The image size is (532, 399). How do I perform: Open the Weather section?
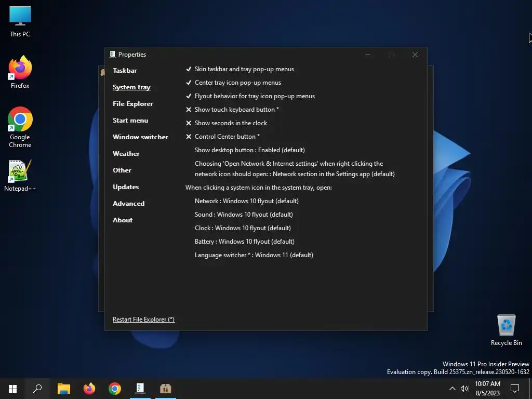(x=126, y=154)
